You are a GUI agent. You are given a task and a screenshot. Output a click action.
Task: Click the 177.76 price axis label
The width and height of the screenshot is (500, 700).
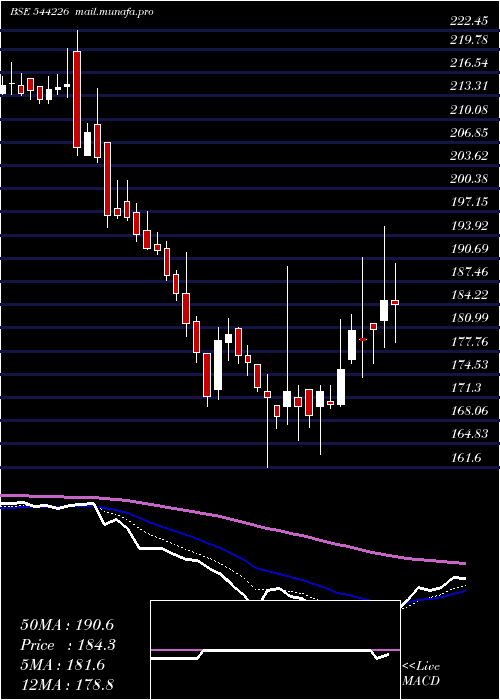pyautogui.click(x=469, y=342)
